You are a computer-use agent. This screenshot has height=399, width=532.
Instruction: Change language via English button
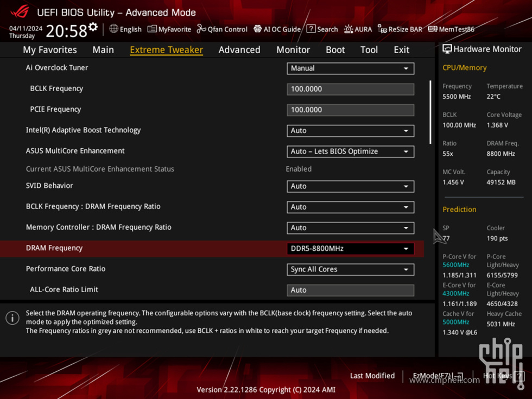125,29
